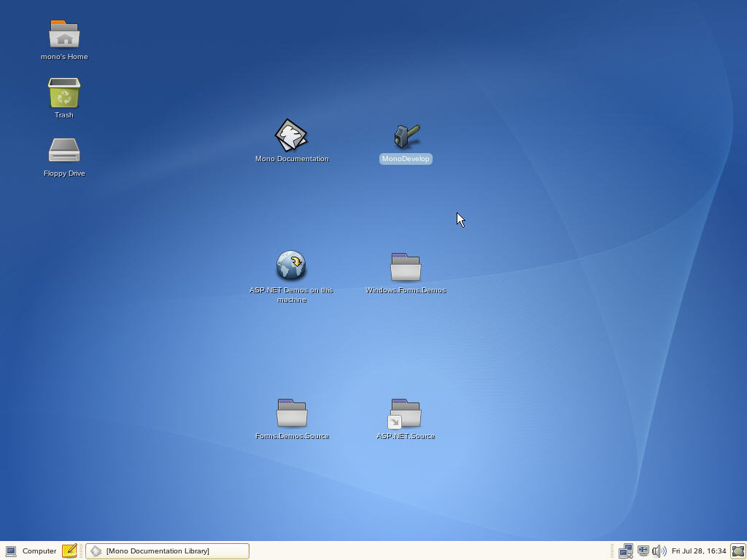The height and width of the screenshot is (560, 747).
Task: Select the Trash icon on the desktop
Action: [64, 93]
